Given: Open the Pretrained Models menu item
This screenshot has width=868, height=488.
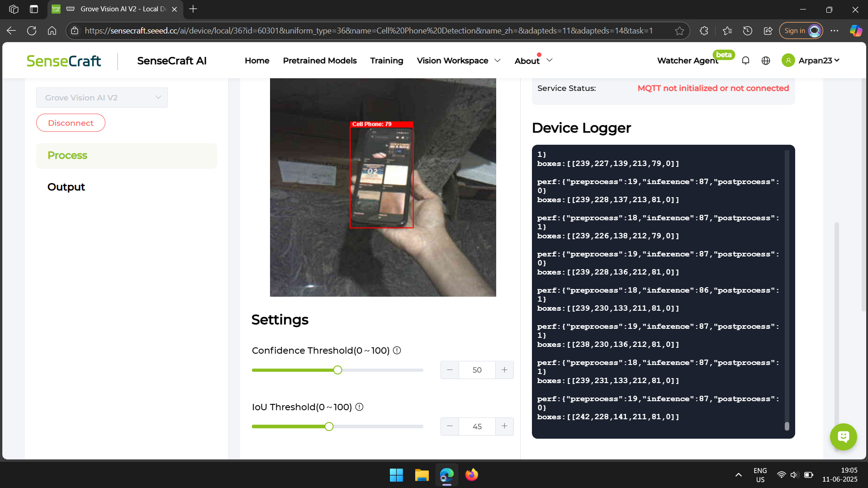Looking at the screenshot, I should click(x=320, y=61).
